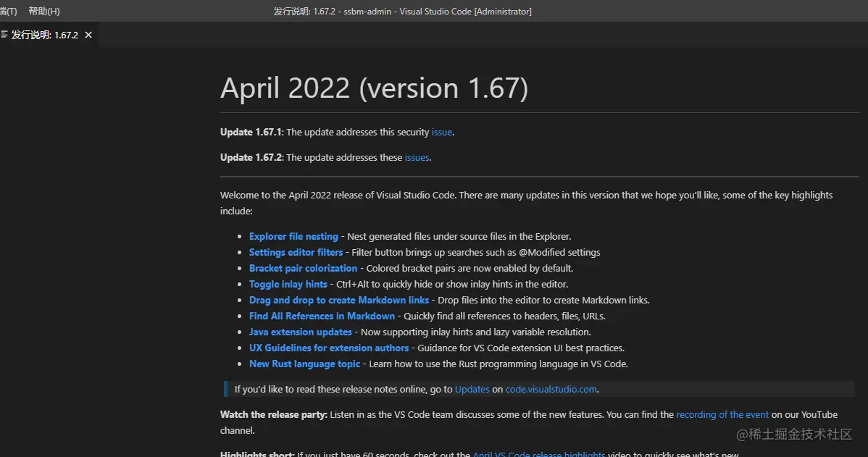Open Drag and drop to create Markdown links
This screenshot has width=868, height=457.
tap(339, 301)
